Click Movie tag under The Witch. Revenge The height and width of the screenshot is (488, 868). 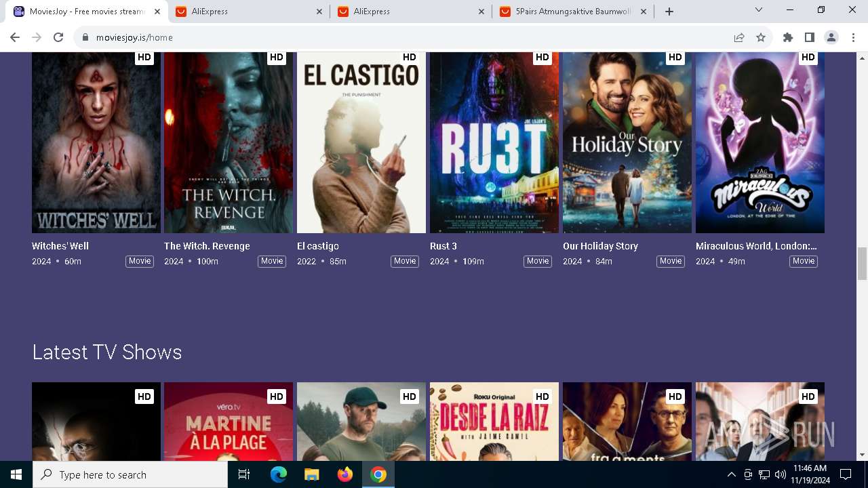coord(272,261)
